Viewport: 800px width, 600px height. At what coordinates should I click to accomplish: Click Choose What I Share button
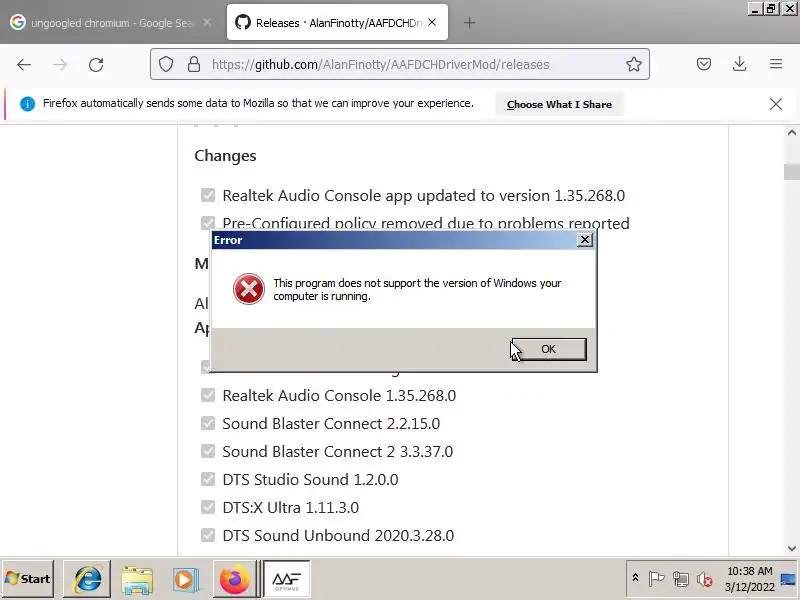pos(559,105)
